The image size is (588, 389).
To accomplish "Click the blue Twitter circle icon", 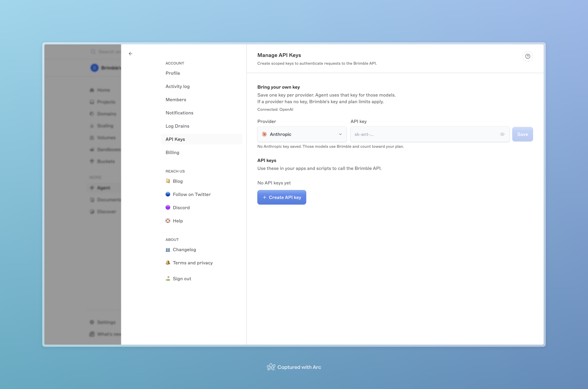I will [x=168, y=194].
